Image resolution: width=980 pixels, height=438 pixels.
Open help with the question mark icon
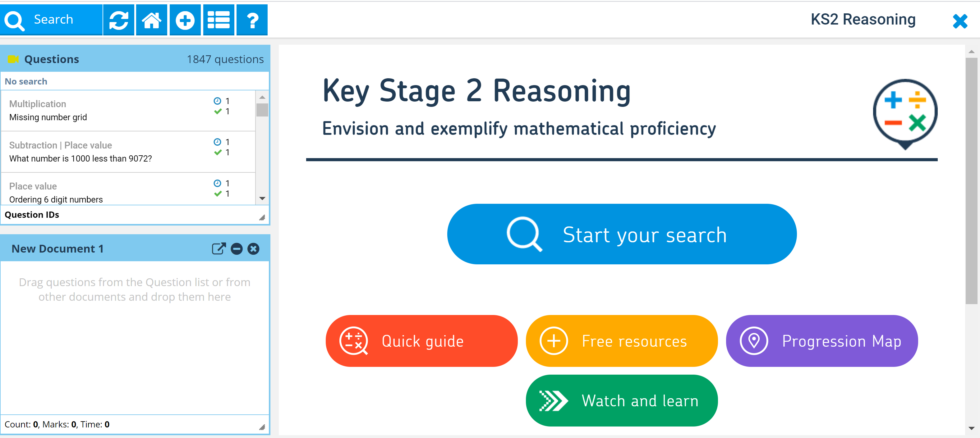pyautogui.click(x=252, y=20)
